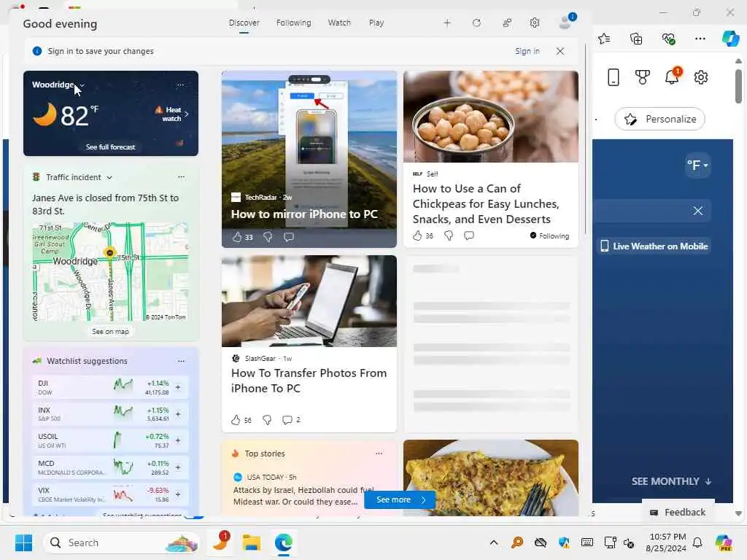Dislike the Chickpeas article
The width and height of the screenshot is (747, 560).
pyautogui.click(x=449, y=236)
